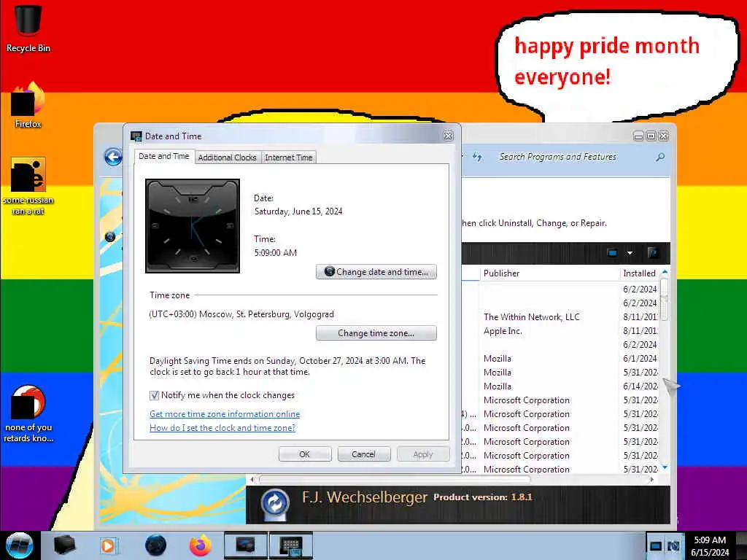
Task: Click the taskbar clock showing 5:09 AM
Action: point(710,545)
